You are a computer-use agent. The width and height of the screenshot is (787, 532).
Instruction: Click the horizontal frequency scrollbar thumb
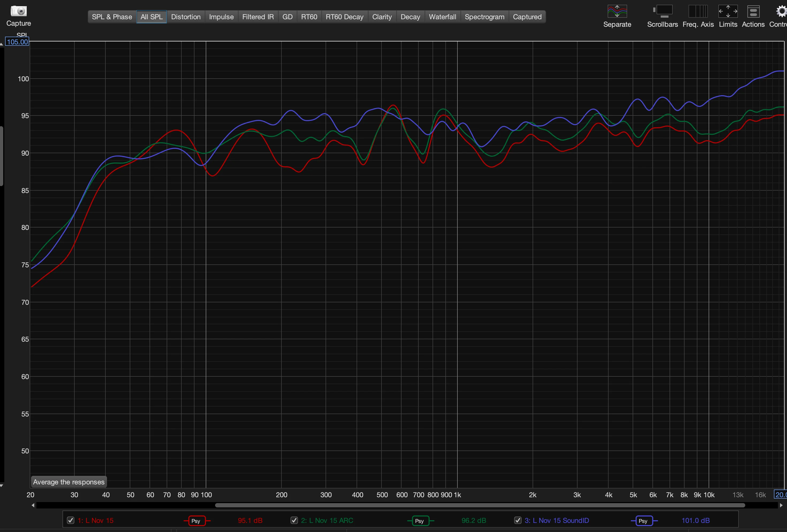click(480, 505)
